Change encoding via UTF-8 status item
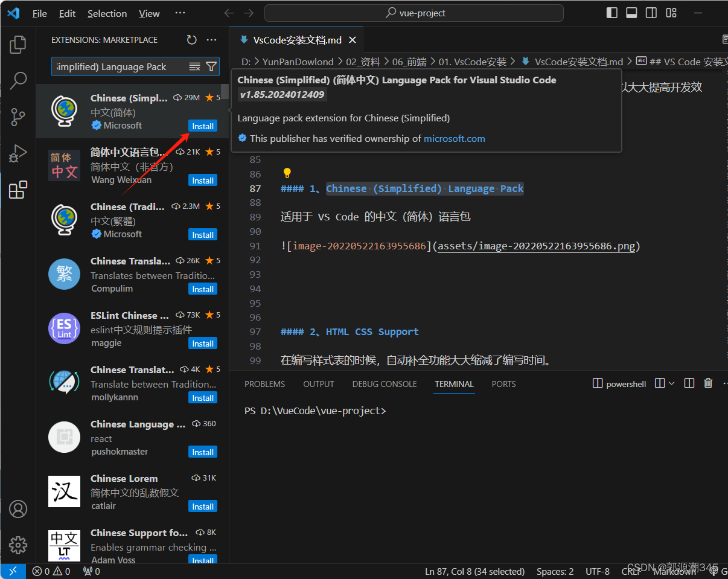Screen dimensions: 728x579 598,571
